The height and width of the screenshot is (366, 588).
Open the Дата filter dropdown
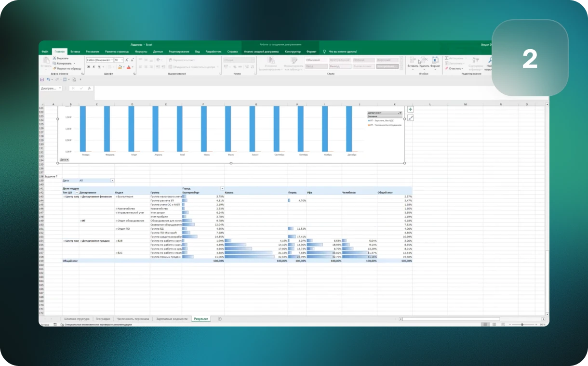point(112,180)
